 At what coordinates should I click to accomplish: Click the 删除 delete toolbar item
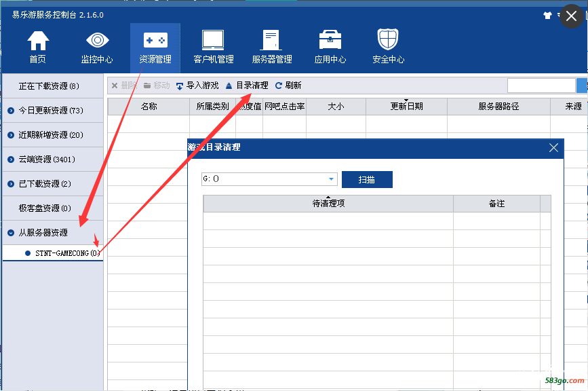tap(124, 86)
